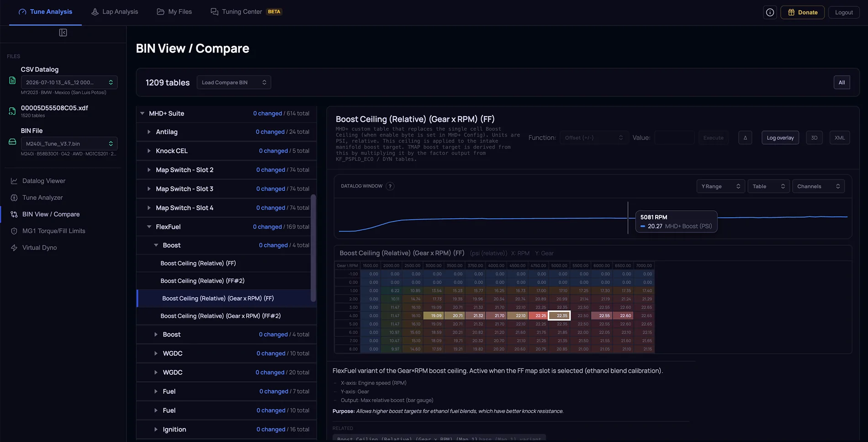Collapse the FlexFuel group
Viewport: 868px width, 442px height.
pos(149,227)
